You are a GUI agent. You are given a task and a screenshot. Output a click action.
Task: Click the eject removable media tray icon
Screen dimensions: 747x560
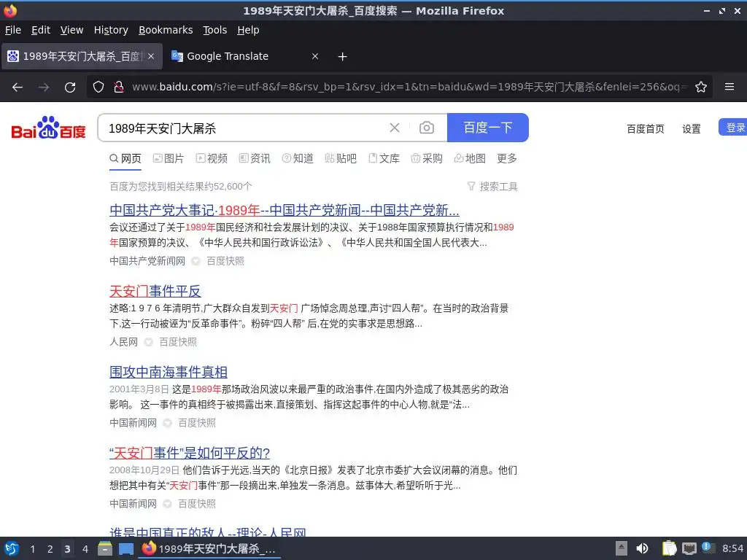(621, 548)
